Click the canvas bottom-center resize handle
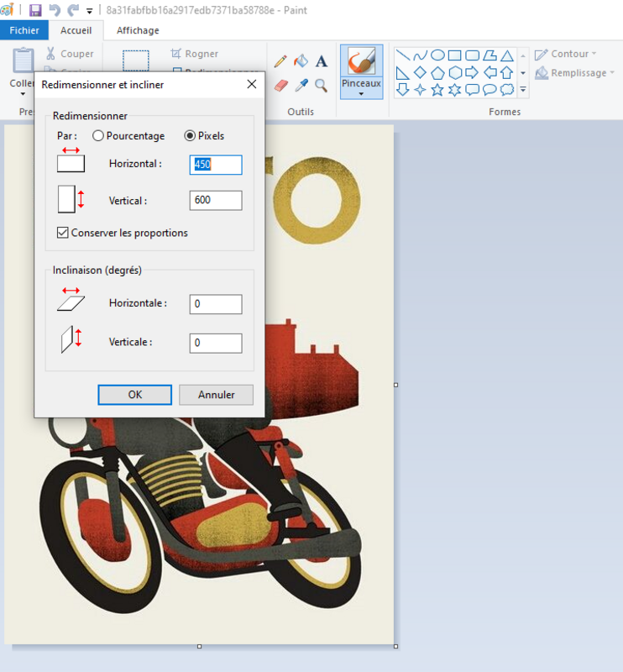 [x=199, y=646]
